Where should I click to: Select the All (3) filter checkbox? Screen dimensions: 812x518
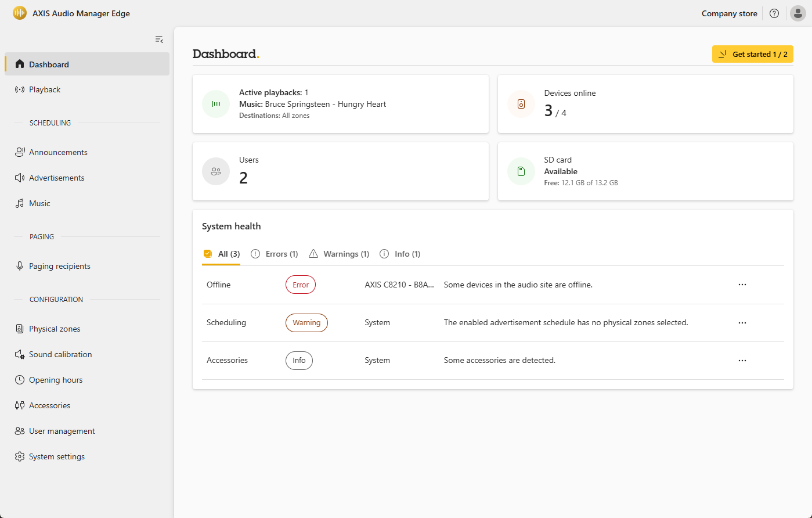tap(208, 254)
